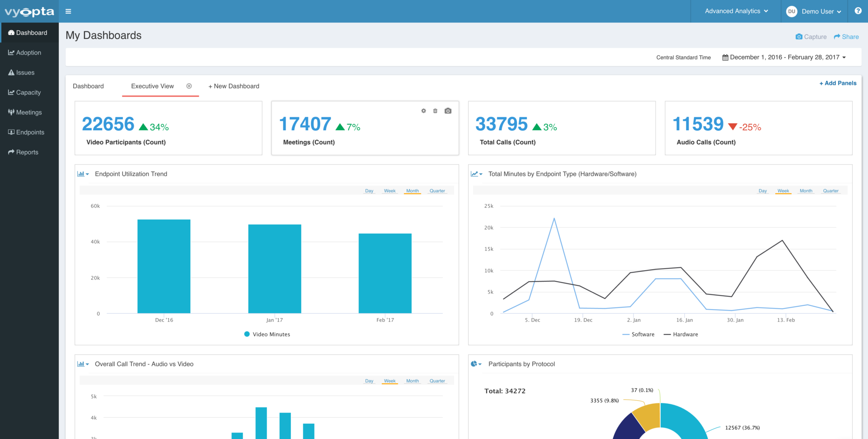Click the 12567 (36.7%) pie label

tap(743, 428)
